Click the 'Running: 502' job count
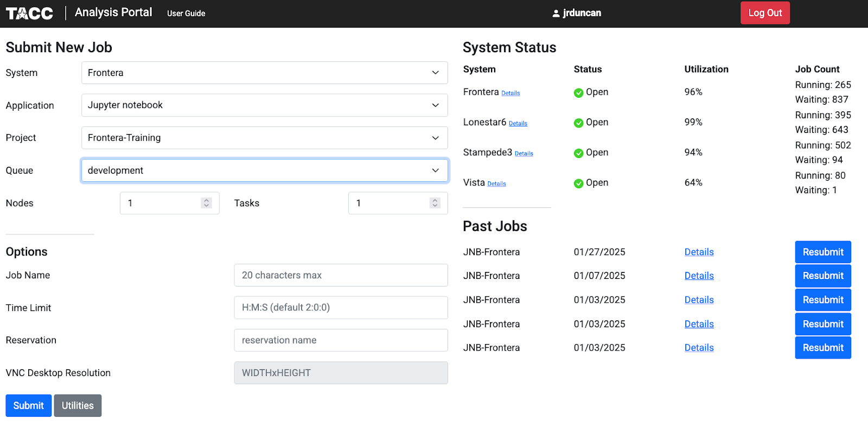 pos(823,145)
